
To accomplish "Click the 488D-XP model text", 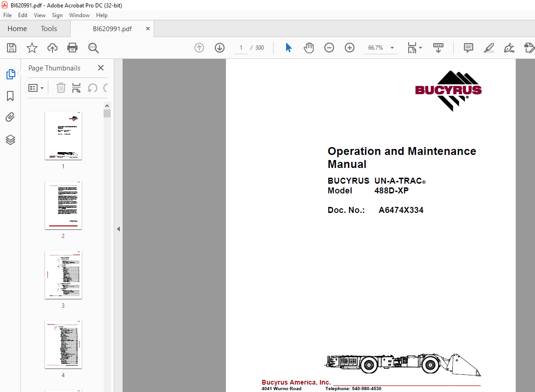I will pyautogui.click(x=391, y=191).
